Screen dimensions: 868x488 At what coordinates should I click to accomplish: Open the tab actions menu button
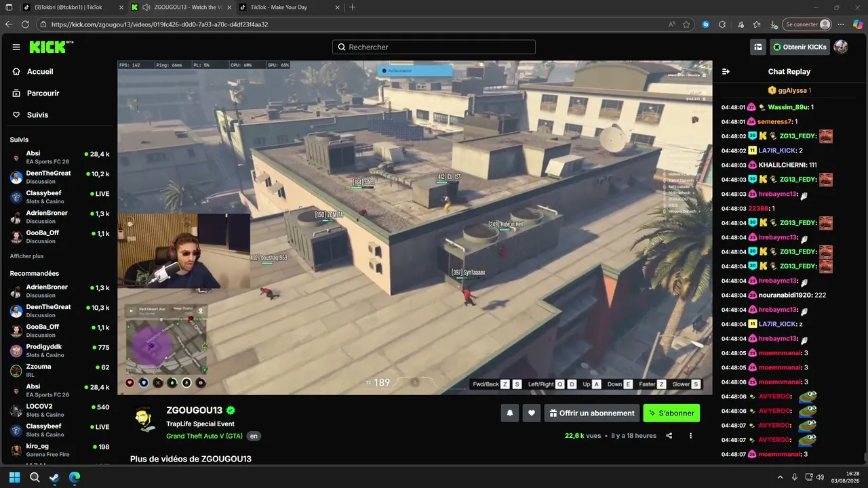click(x=9, y=7)
